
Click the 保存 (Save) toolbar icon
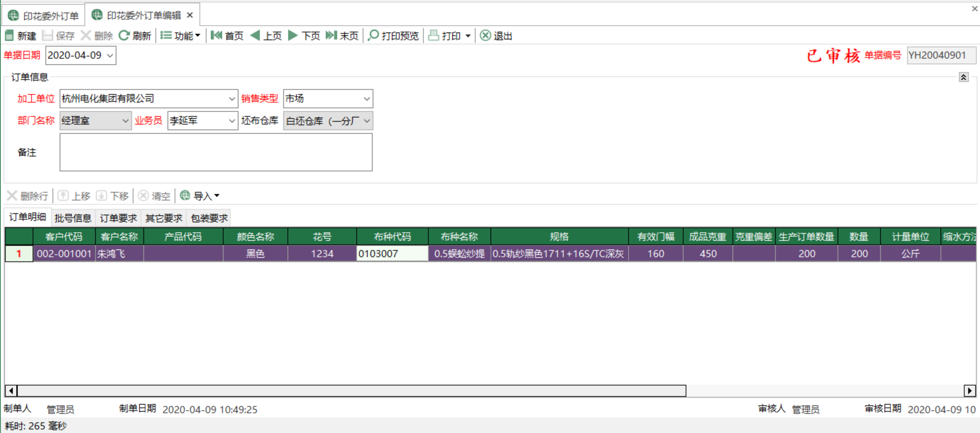point(47,35)
